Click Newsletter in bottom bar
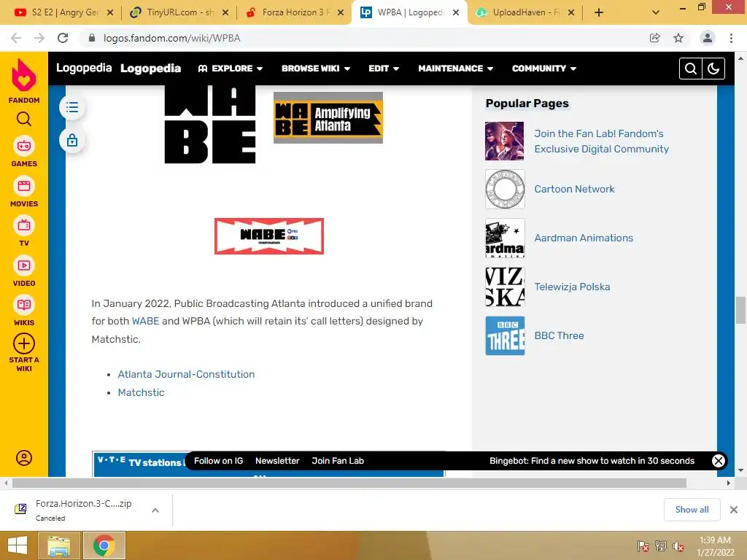This screenshot has height=560, width=747. click(x=277, y=461)
